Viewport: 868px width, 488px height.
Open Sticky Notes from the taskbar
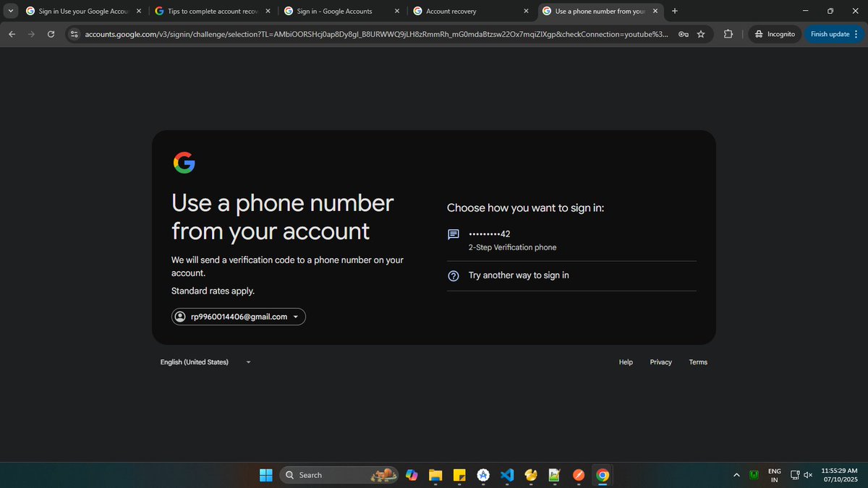pyautogui.click(x=459, y=475)
